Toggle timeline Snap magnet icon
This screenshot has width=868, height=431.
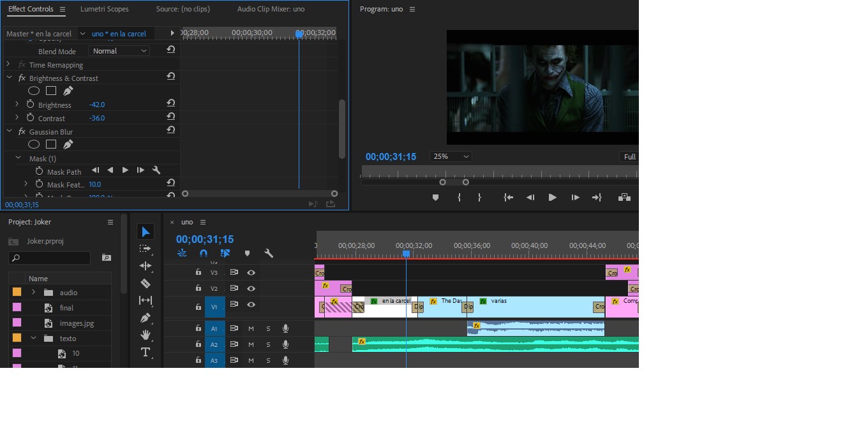point(204,253)
